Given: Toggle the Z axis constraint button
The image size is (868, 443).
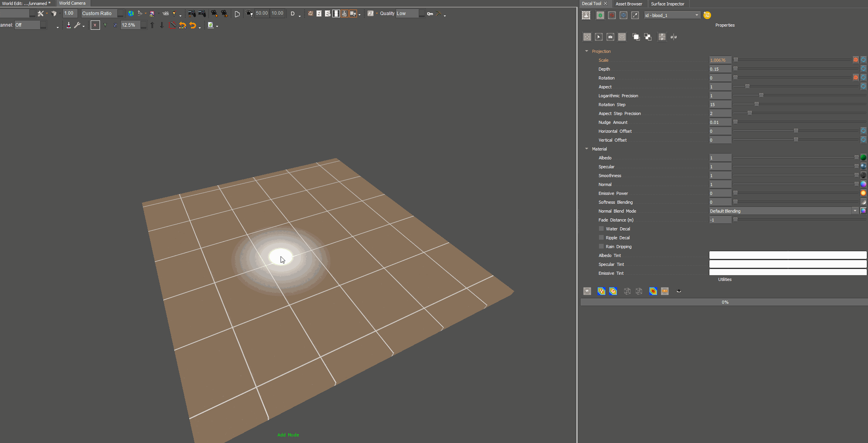Looking at the screenshot, I should (x=115, y=25).
